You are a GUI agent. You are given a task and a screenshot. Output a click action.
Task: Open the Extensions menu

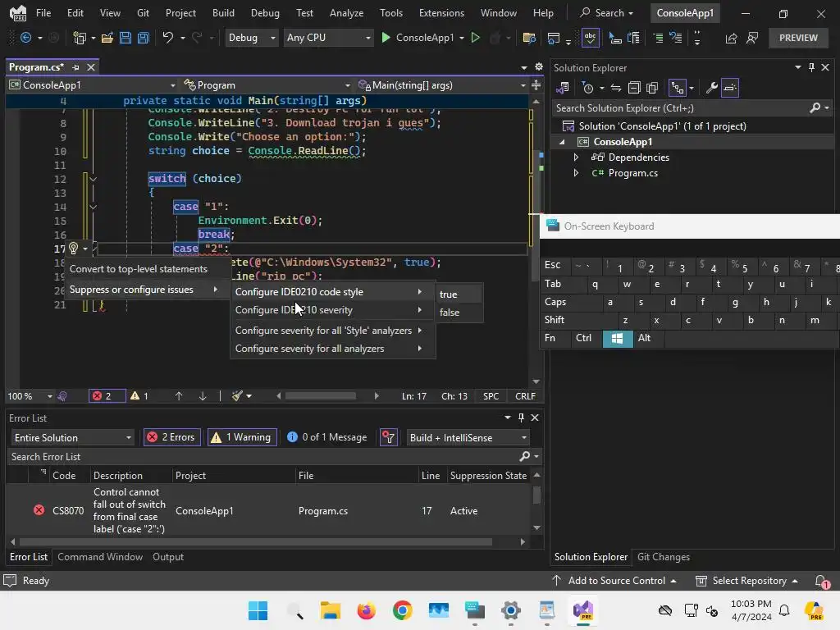pyautogui.click(x=441, y=13)
